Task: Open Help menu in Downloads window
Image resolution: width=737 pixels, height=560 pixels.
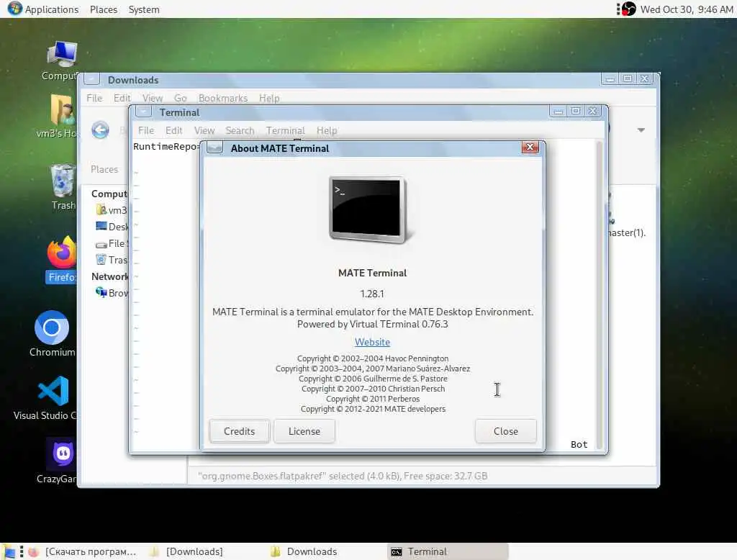Action: (x=269, y=98)
